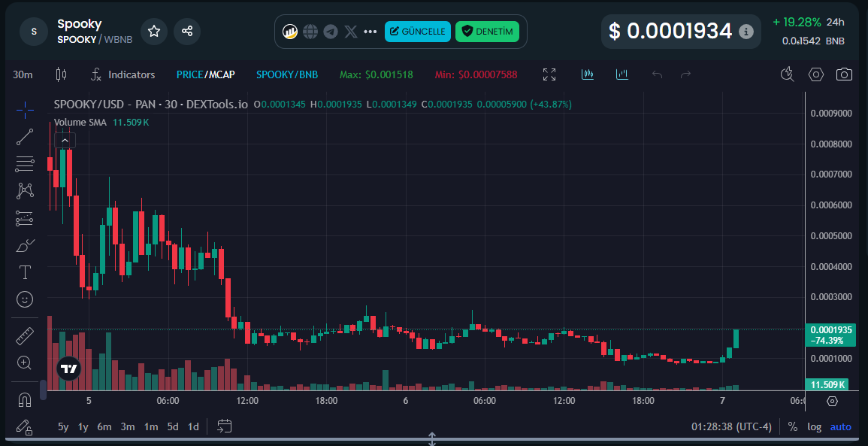Undo last chart action
This screenshot has height=446, width=868.
(657, 74)
